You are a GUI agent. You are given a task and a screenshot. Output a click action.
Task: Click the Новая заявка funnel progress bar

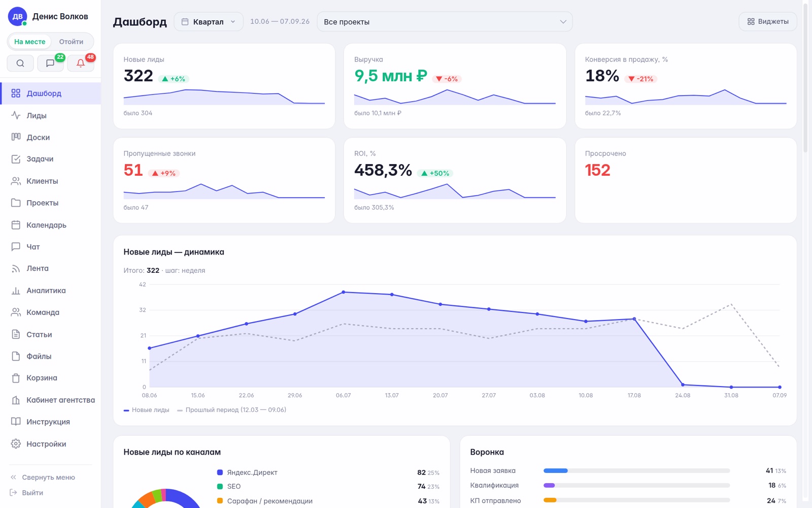[636, 471]
